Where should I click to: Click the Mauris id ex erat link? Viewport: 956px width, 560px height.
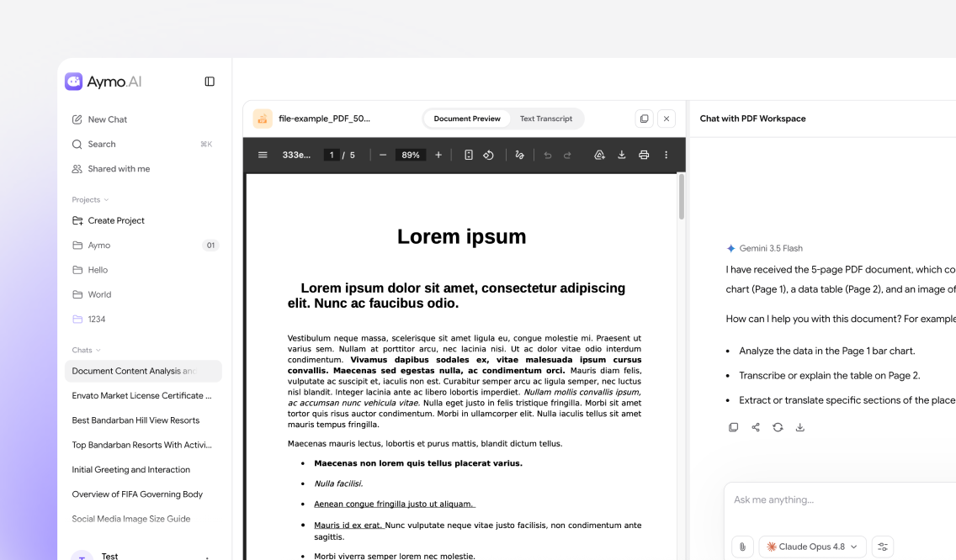click(x=348, y=526)
